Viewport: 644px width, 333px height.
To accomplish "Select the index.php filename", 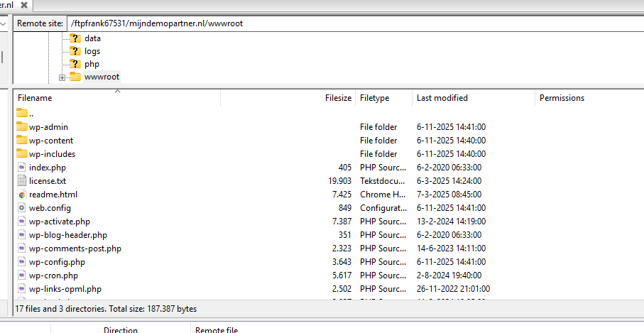I will point(48,168).
